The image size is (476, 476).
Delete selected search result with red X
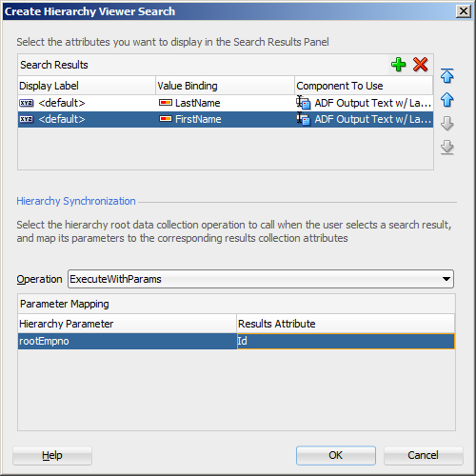[421, 65]
